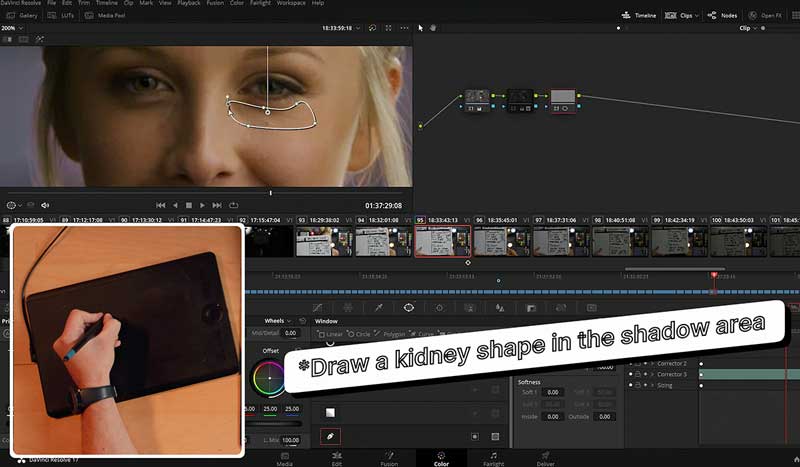Screen dimensions: 800x467
Task: Open the Gallery panel
Action: point(22,15)
